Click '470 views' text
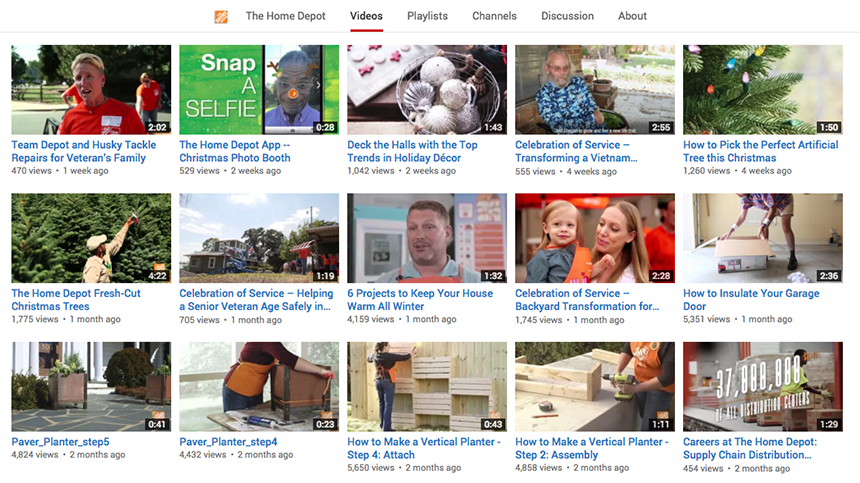 coord(32,171)
